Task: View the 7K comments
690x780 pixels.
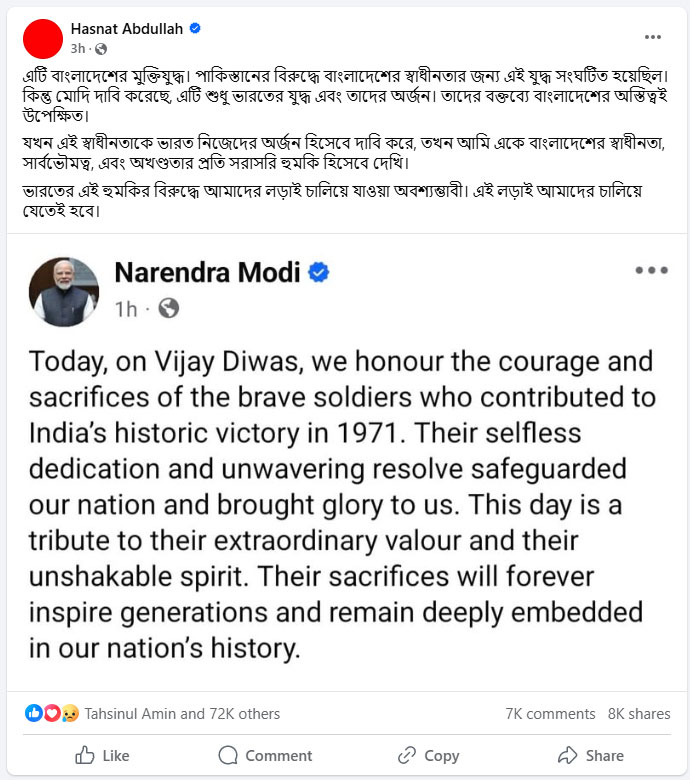Action: point(550,713)
